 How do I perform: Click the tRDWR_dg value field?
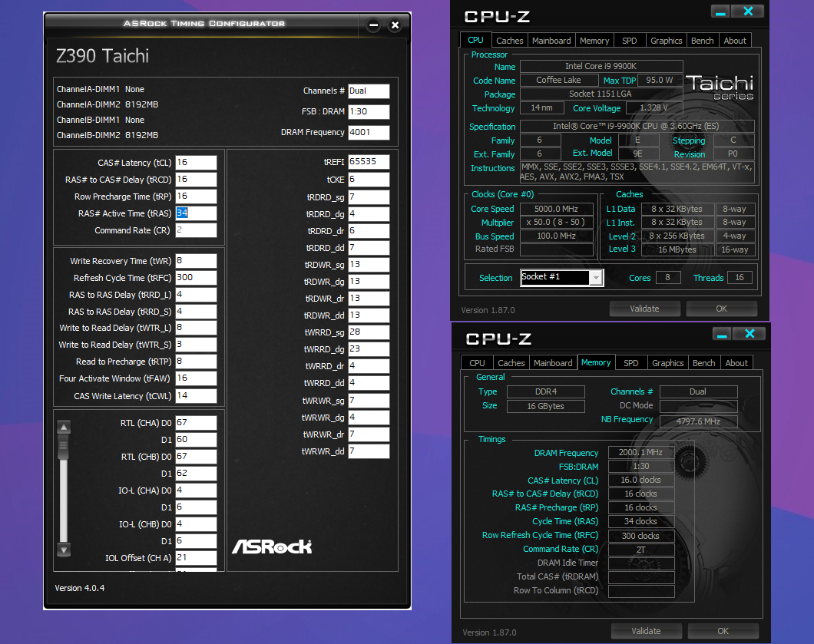[x=369, y=281]
